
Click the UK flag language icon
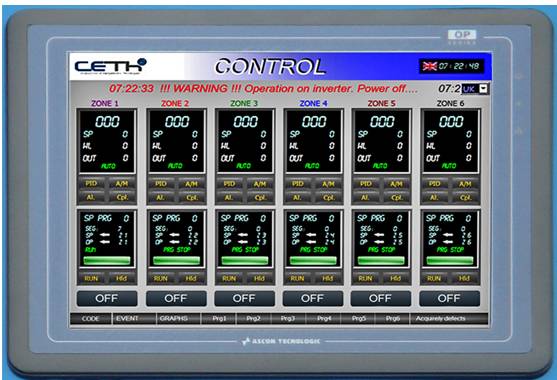[x=429, y=66]
